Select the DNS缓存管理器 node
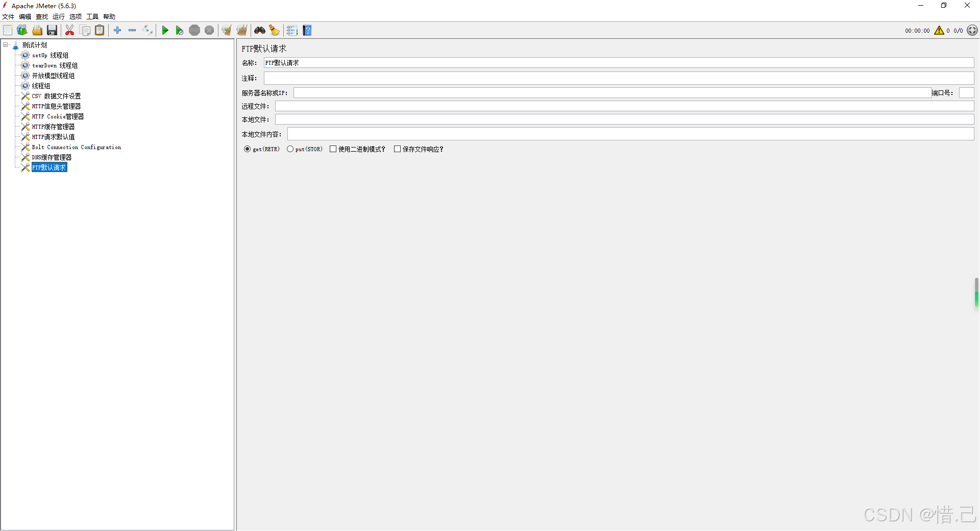The height and width of the screenshot is (531, 980). point(52,157)
